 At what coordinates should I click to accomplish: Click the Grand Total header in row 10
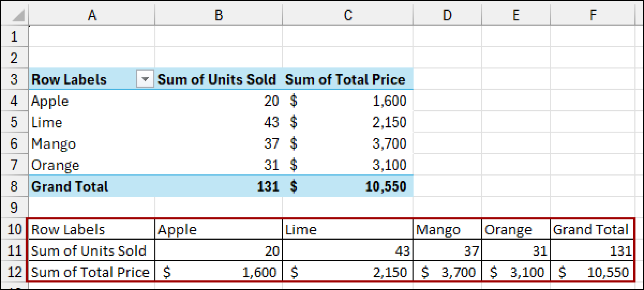tap(591, 229)
